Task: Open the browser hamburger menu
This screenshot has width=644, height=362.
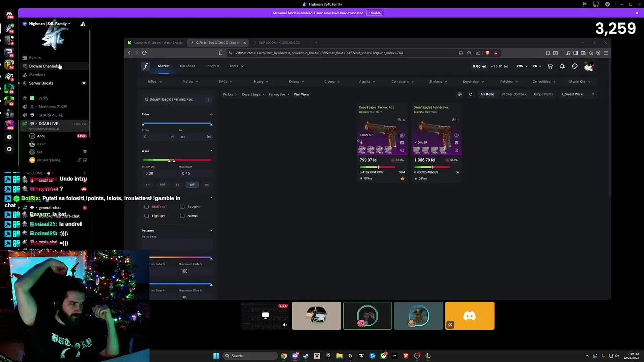Action: pos(606,53)
